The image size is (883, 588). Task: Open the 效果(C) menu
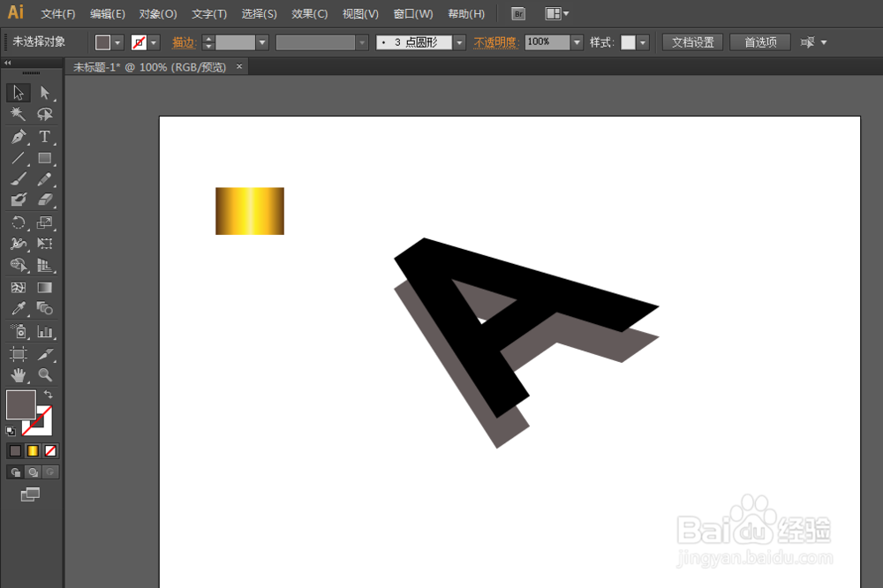click(x=309, y=13)
